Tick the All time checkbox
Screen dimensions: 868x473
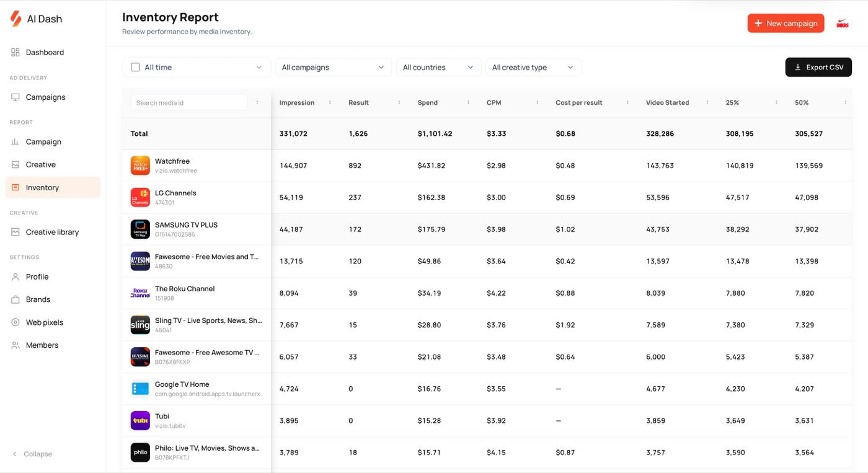135,68
